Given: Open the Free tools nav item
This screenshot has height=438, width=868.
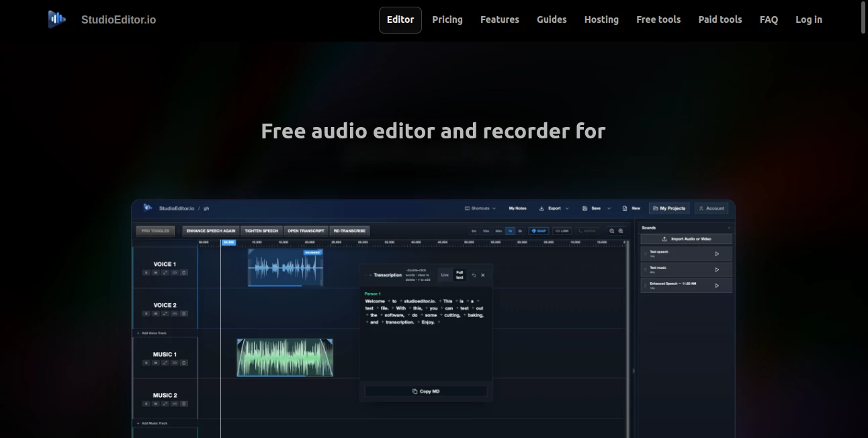Looking at the screenshot, I should pos(658,19).
